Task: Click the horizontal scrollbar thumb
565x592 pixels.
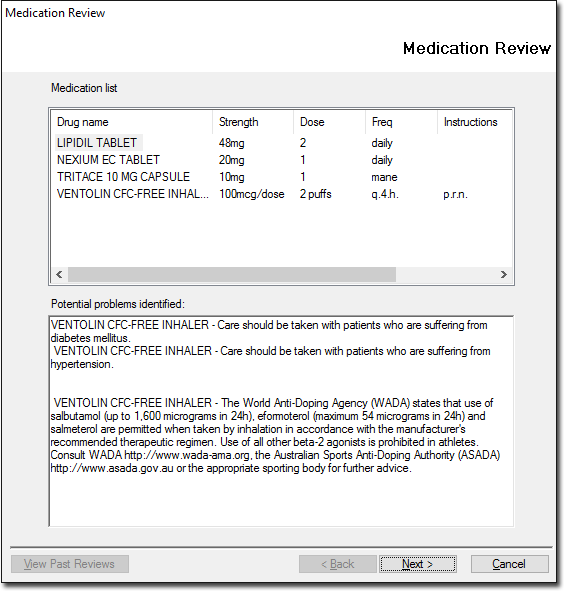Action: click(x=232, y=274)
